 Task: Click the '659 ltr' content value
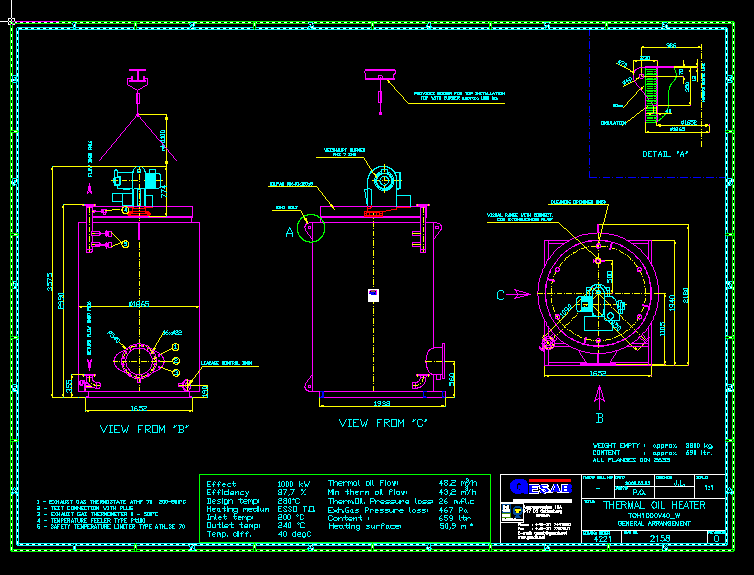(x=455, y=518)
